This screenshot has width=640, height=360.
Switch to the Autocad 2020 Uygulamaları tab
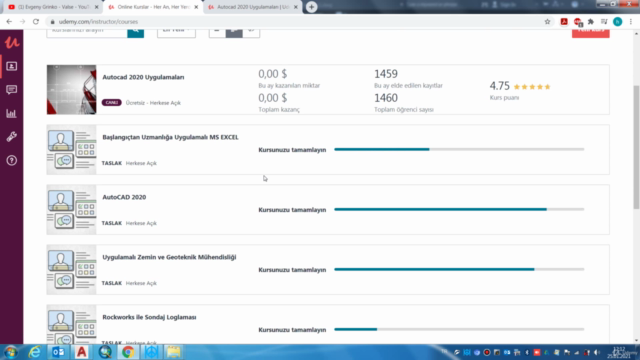point(252,7)
